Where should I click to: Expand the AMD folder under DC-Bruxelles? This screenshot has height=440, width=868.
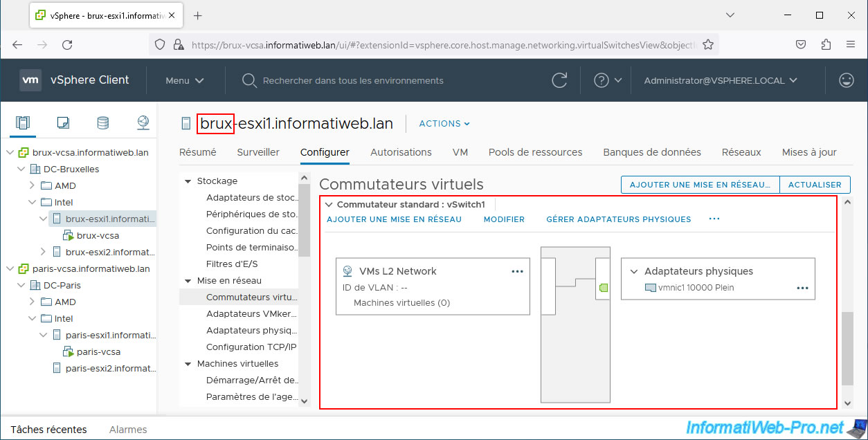tap(32, 185)
